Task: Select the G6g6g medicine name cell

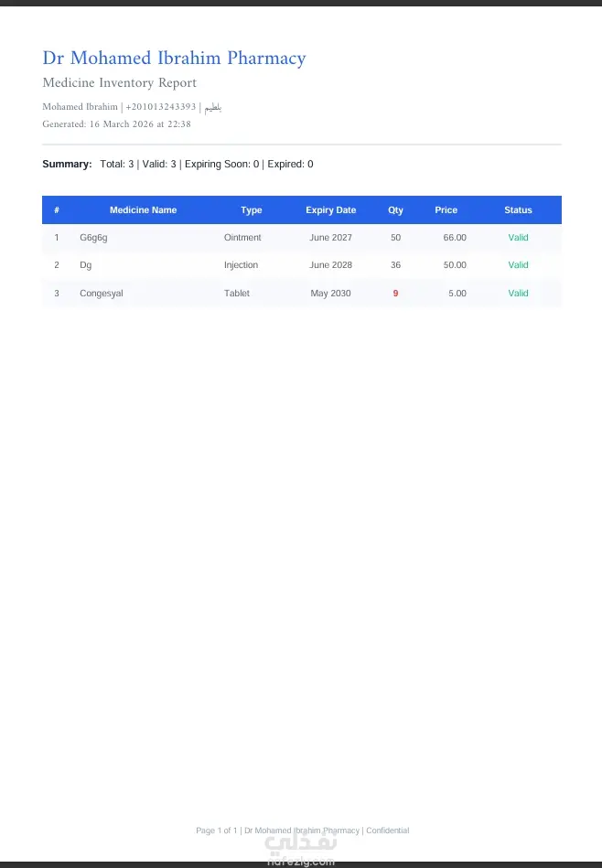Action: [93, 238]
